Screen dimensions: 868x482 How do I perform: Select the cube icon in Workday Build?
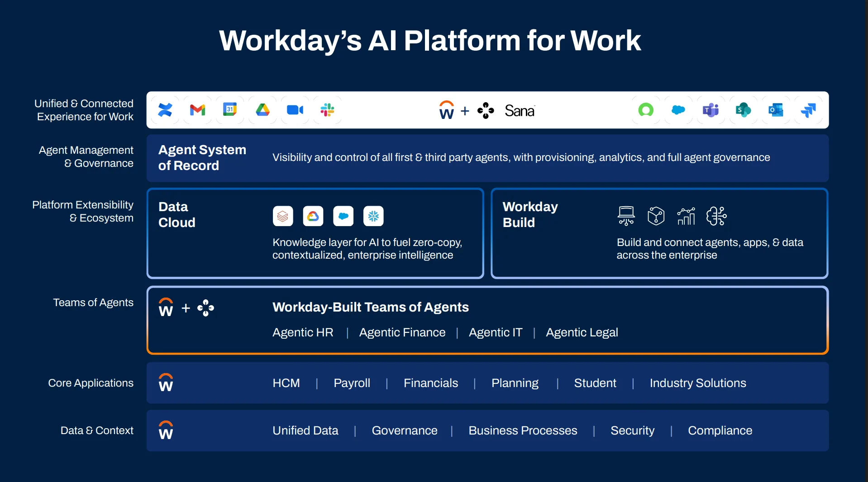pos(656,216)
